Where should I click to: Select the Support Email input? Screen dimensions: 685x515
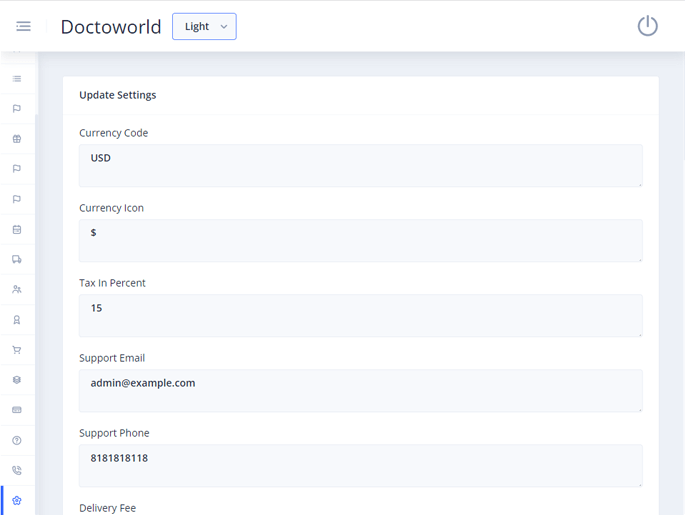(x=360, y=390)
